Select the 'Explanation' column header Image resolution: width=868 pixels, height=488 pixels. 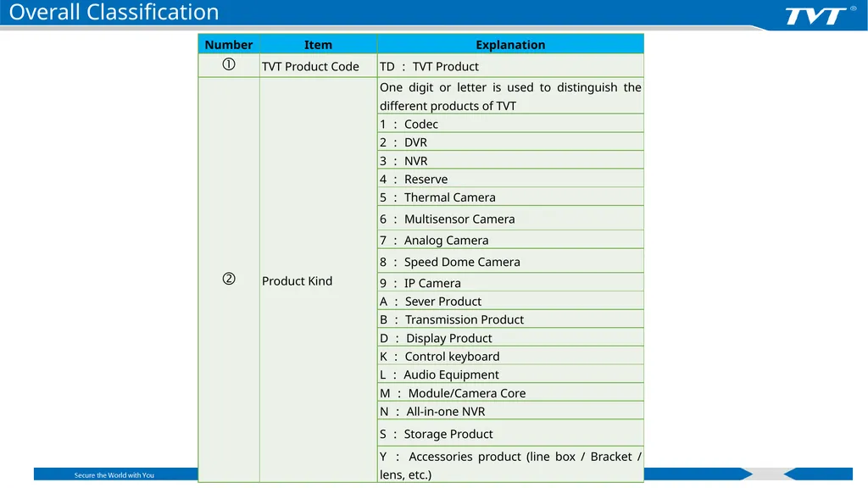coord(510,44)
